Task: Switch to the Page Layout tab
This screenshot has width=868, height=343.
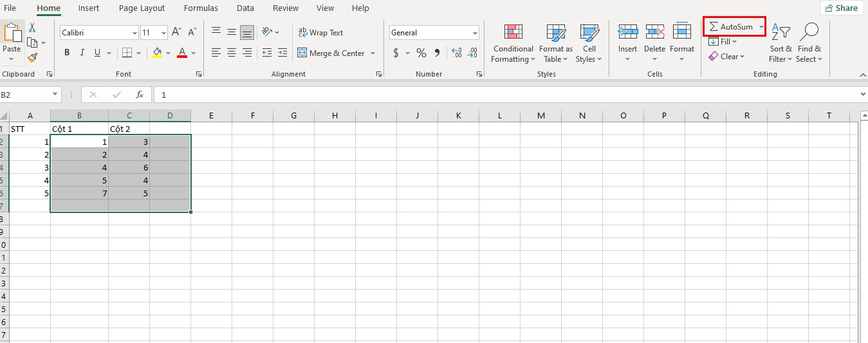Action: (x=142, y=8)
